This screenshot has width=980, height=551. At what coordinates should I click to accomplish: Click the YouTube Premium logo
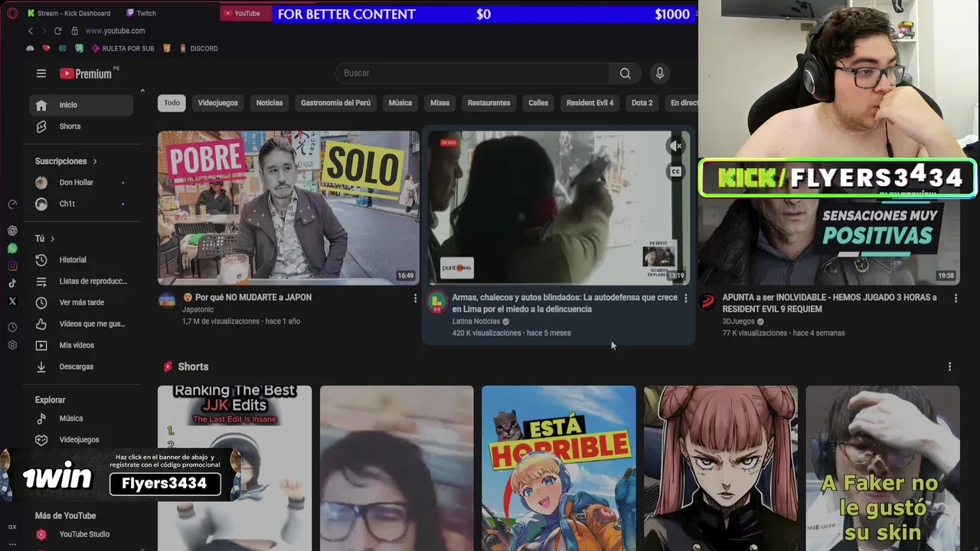pos(87,73)
